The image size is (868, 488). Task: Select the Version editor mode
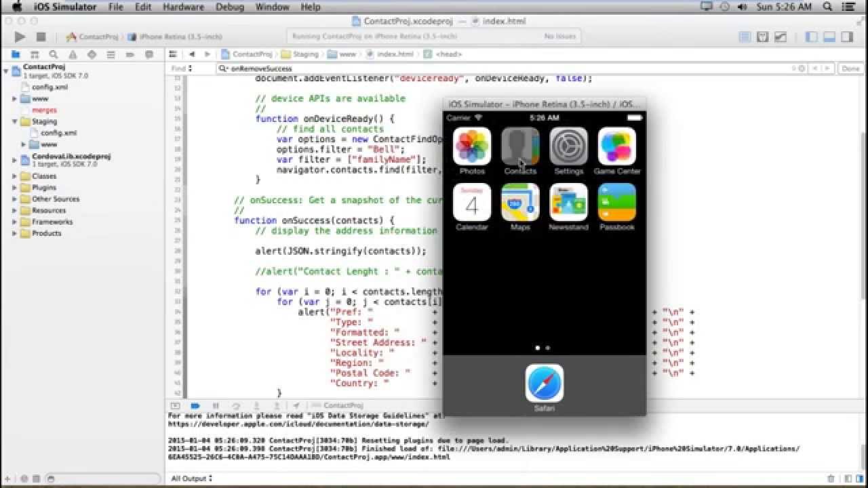(x=780, y=37)
